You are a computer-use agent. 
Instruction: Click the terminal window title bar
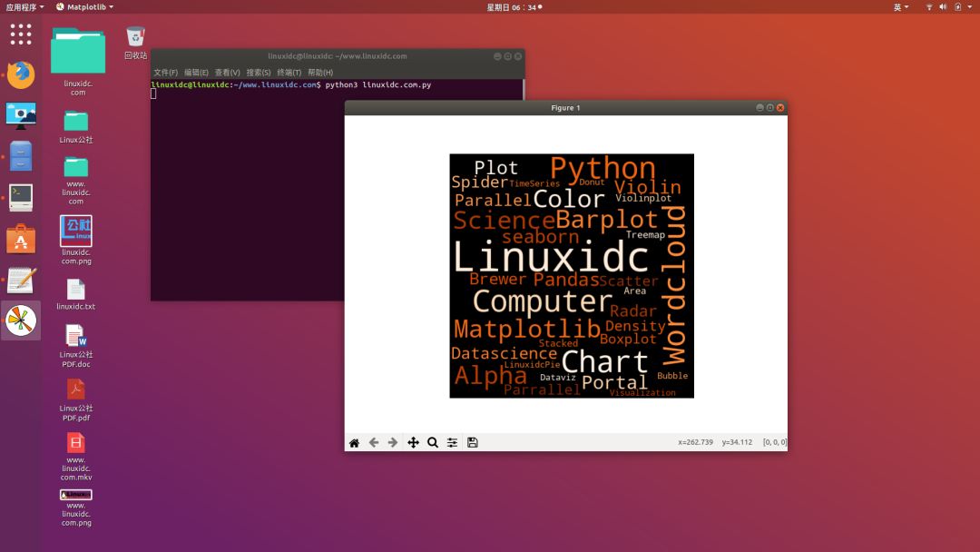click(337, 56)
